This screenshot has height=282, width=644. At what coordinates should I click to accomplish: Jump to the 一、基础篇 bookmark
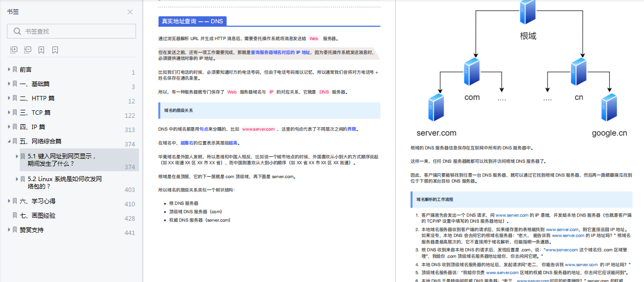coord(35,84)
